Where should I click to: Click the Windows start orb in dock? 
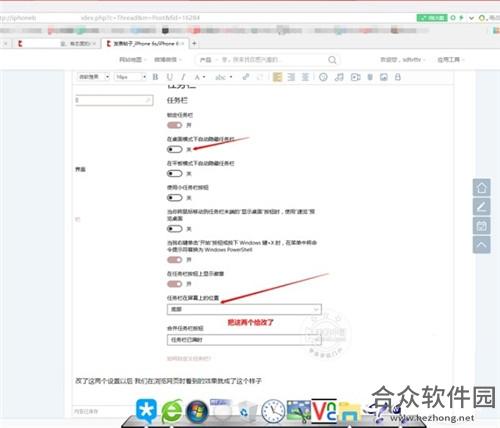(x=197, y=411)
